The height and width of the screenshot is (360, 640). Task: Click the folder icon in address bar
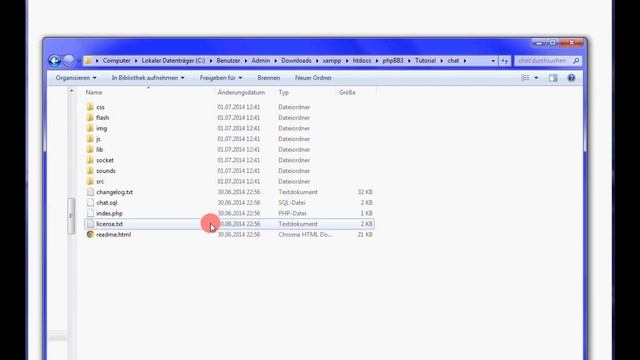(88, 60)
